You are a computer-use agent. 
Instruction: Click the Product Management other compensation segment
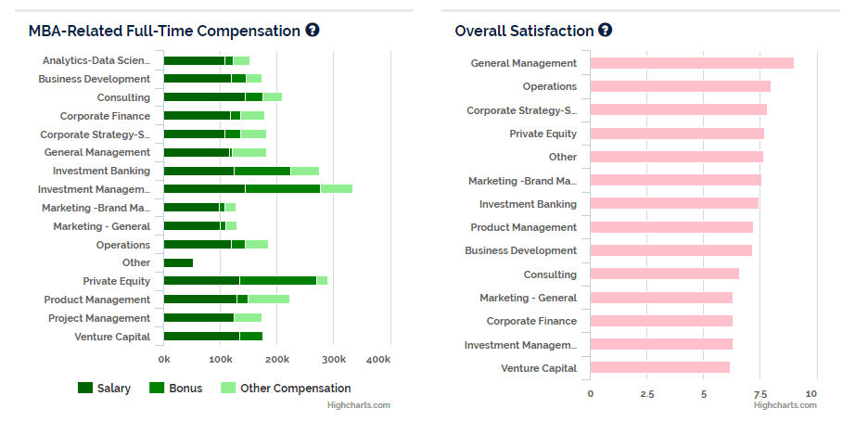[x=269, y=299]
